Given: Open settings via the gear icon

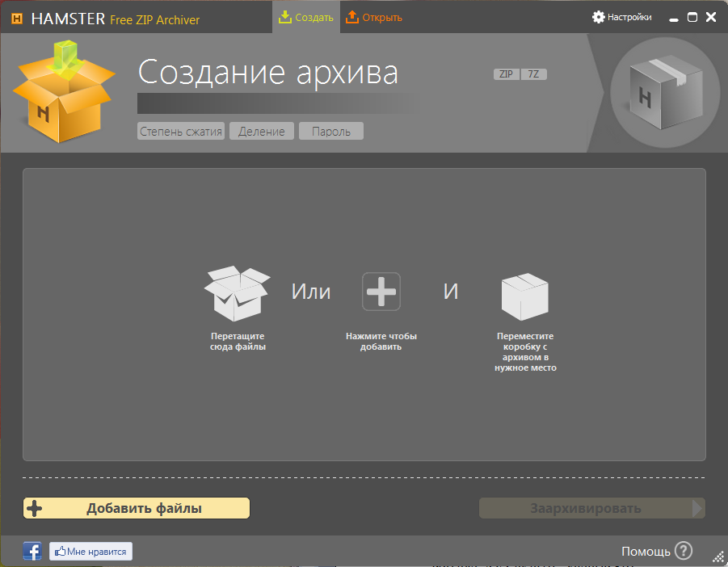Looking at the screenshot, I should pyautogui.click(x=599, y=17).
